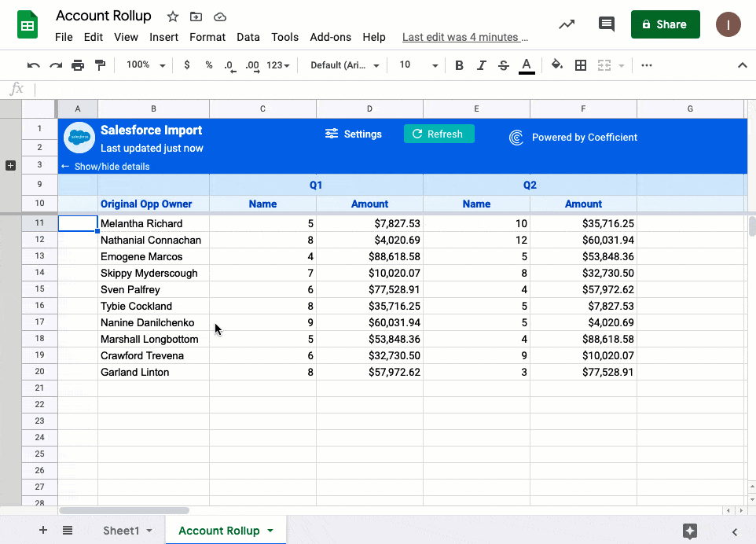Click the move to folder icon

click(x=196, y=17)
